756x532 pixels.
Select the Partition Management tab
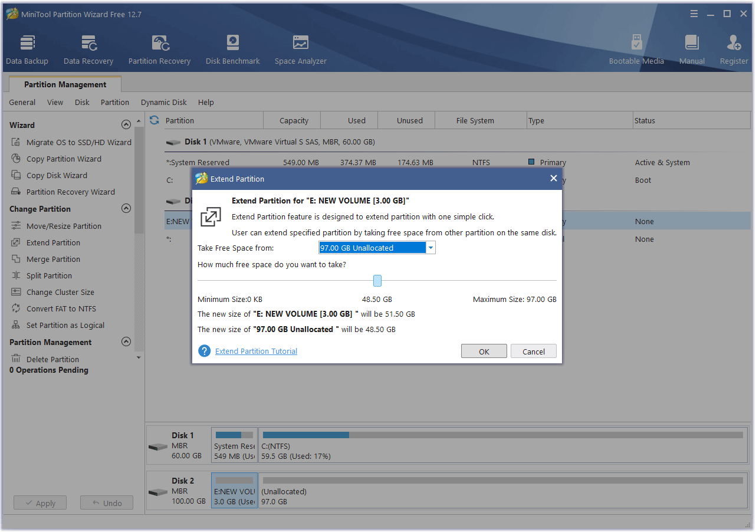[x=65, y=84]
